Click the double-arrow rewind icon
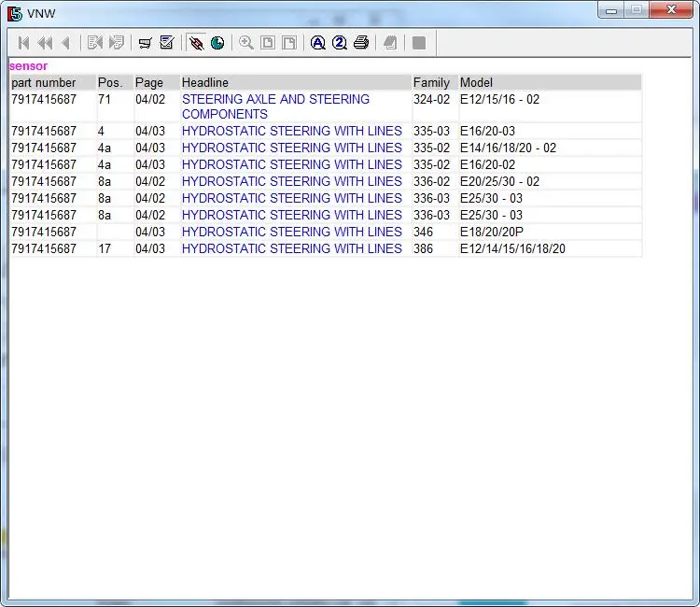The width and height of the screenshot is (700, 607). (45, 43)
